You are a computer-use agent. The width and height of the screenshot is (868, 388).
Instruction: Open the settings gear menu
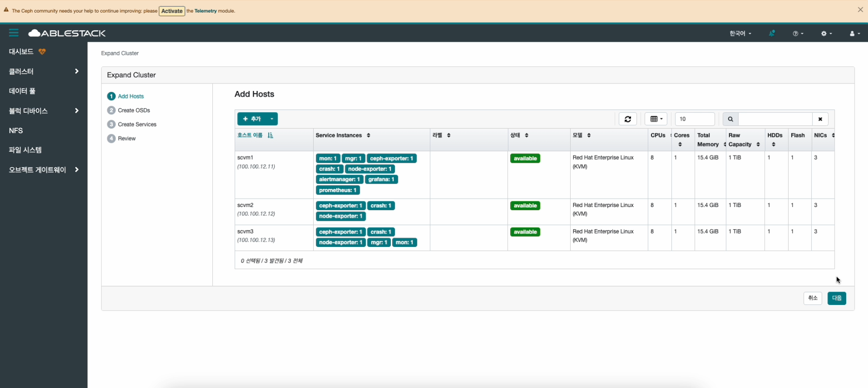[x=826, y=33]
